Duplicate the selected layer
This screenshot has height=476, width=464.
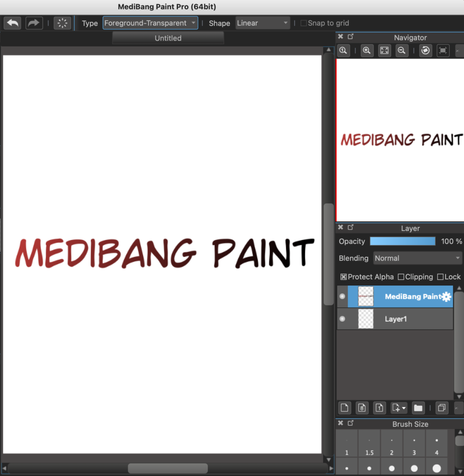pyautogui.click(x=442, y=408)
